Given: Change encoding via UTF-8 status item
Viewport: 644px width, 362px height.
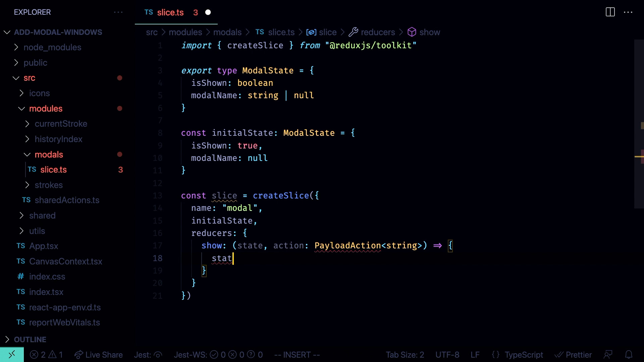Looking at the screenshot, I should pos(447,355).
